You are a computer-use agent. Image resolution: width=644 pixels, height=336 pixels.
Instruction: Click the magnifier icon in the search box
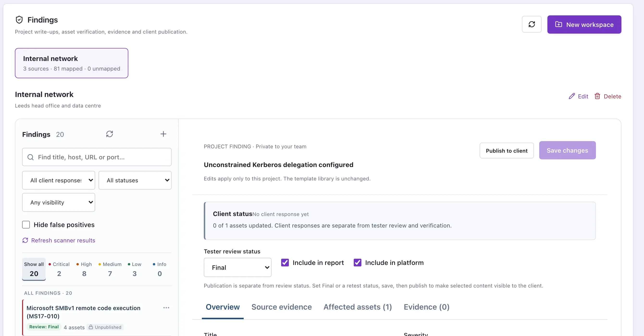tap(31, 157)
